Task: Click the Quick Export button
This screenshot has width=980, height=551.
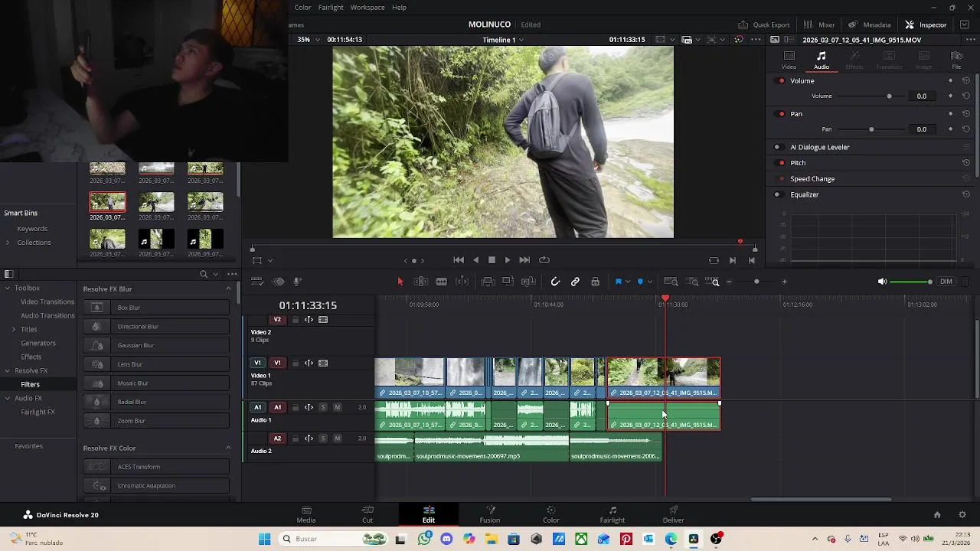Action: (764, 24)
